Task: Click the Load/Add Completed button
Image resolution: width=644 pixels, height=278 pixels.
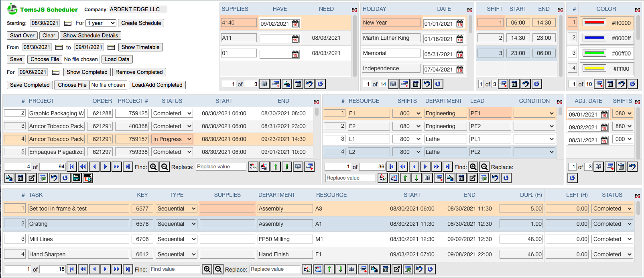Action: [157, 85]
